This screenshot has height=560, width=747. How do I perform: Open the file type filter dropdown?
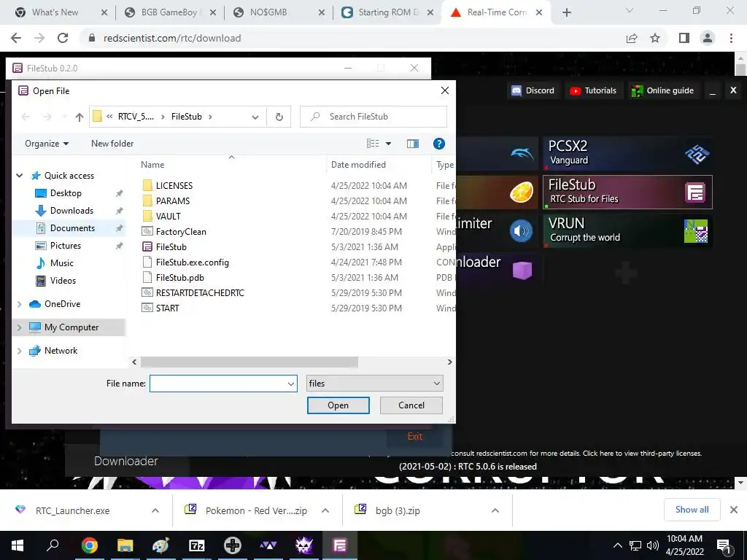pyautogui.click(x=374, y=384)
